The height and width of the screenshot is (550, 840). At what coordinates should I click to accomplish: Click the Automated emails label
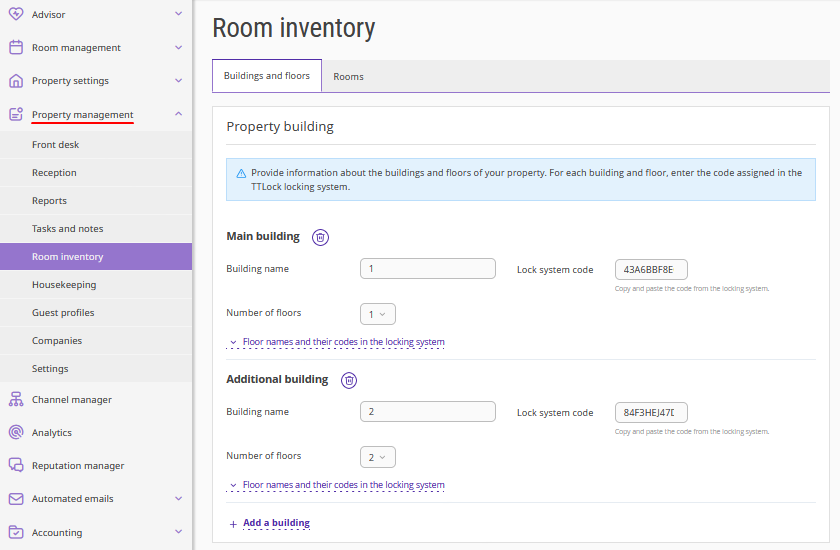point(72,499)
